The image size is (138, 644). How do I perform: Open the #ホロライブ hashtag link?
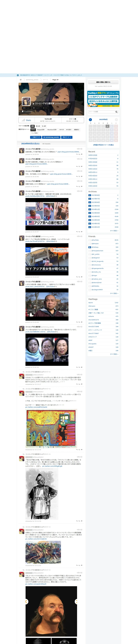tap(93, 337)
